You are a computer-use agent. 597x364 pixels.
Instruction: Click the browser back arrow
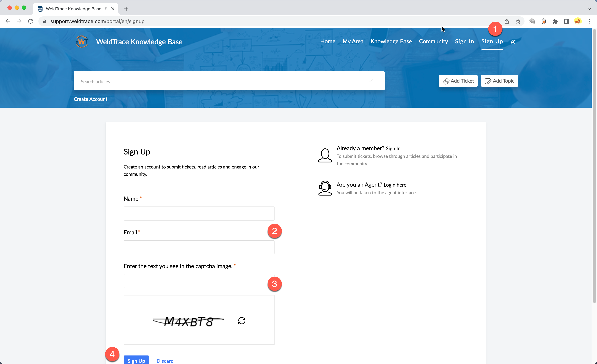point(8,21)
